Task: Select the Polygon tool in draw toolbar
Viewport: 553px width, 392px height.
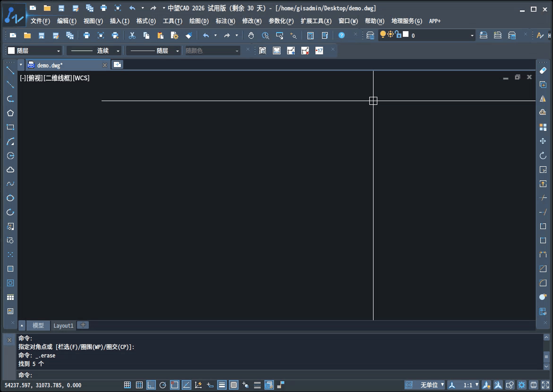Action: tap(10, 113)
